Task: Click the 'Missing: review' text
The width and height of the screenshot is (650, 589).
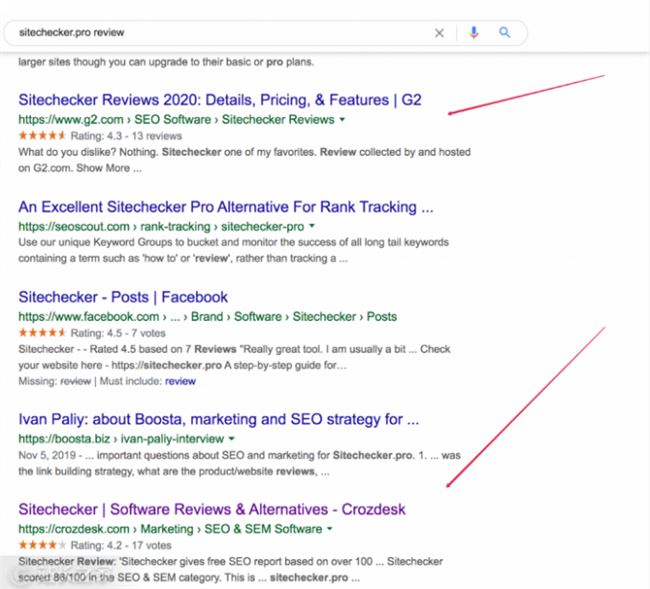Action: pos(54,381)
